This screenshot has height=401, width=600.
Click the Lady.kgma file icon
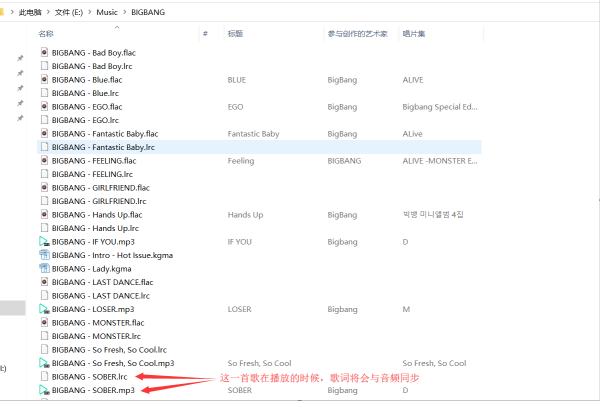[44, 269]
